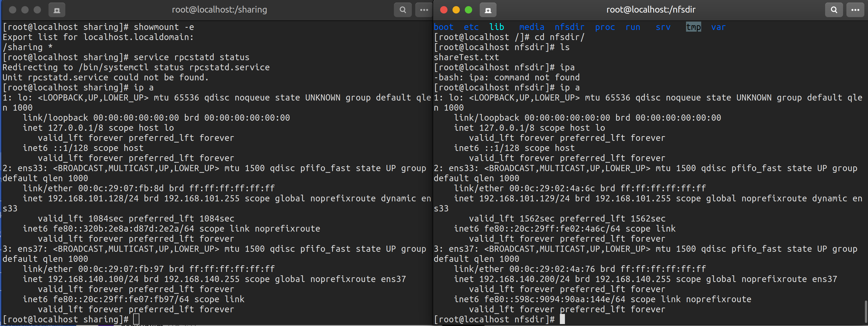This screenshot has width=868, height=326.
Task: Click 'Export list for localhost.localdomain:' line
Action: (x=98, y=37)
